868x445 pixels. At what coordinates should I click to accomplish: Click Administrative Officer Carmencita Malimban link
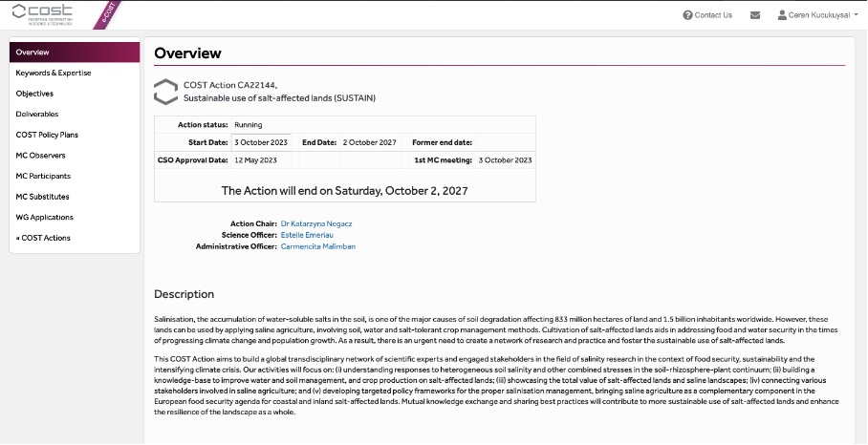pos(317,246)
